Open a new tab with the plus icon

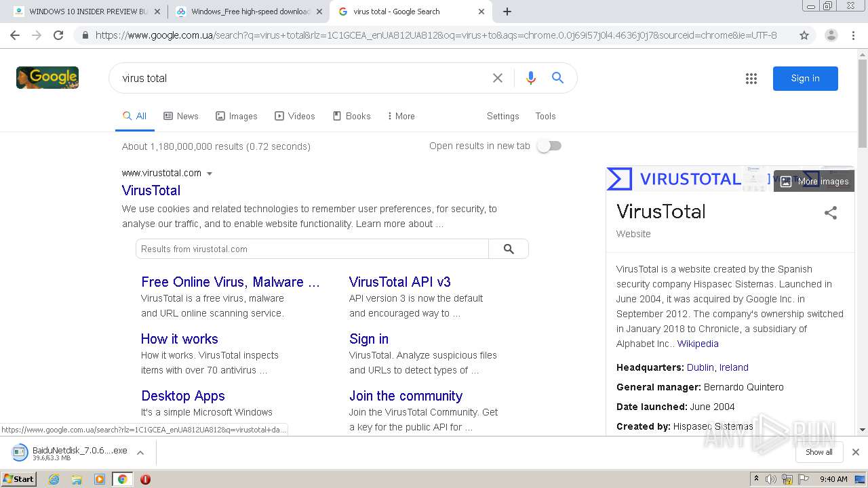point(507,12)
